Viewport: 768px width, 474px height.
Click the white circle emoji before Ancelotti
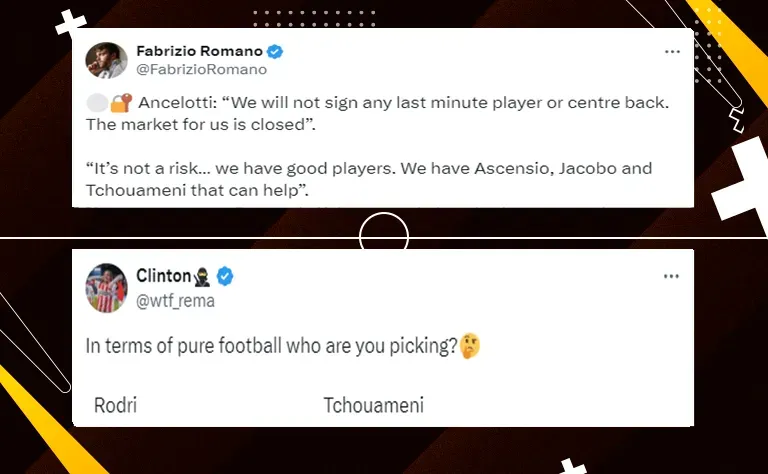[x=97, y=102]
